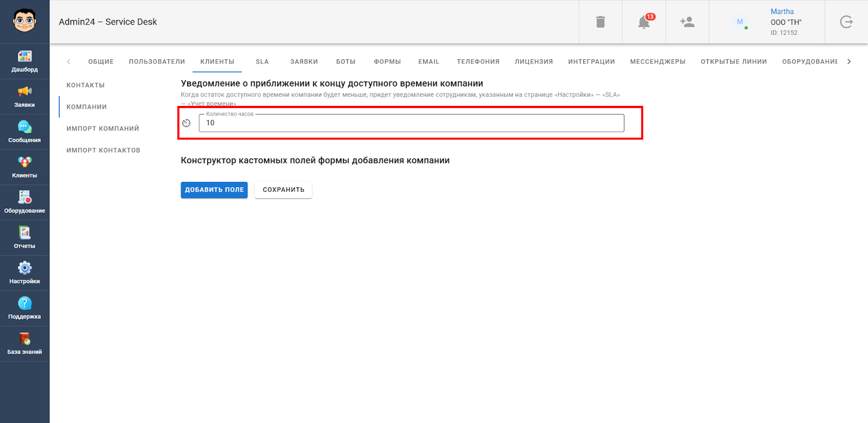Click the logout icon at top right
The width and height of the screenshot is (868, 423).
pos(846,22)
